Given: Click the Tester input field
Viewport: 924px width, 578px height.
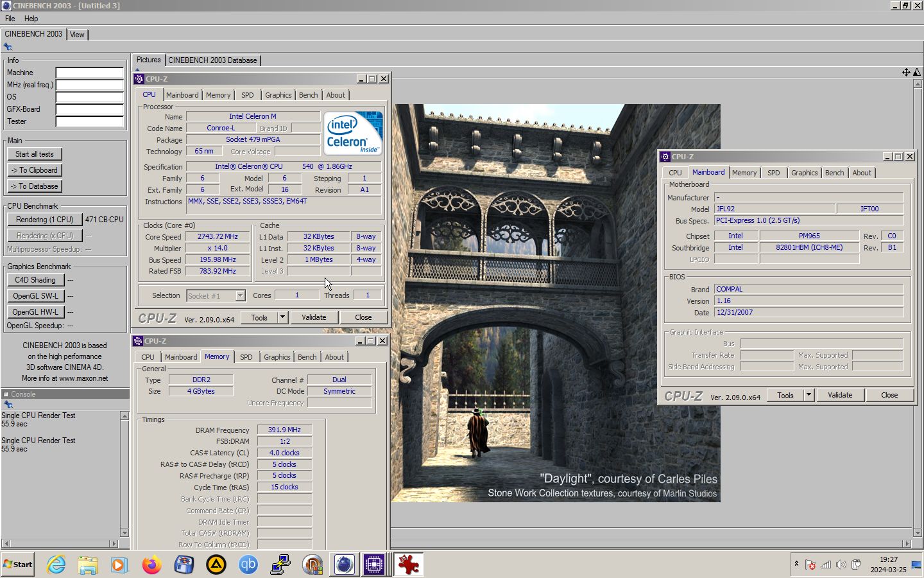Looking at the screenshot, I should click(x=89, y=121).
